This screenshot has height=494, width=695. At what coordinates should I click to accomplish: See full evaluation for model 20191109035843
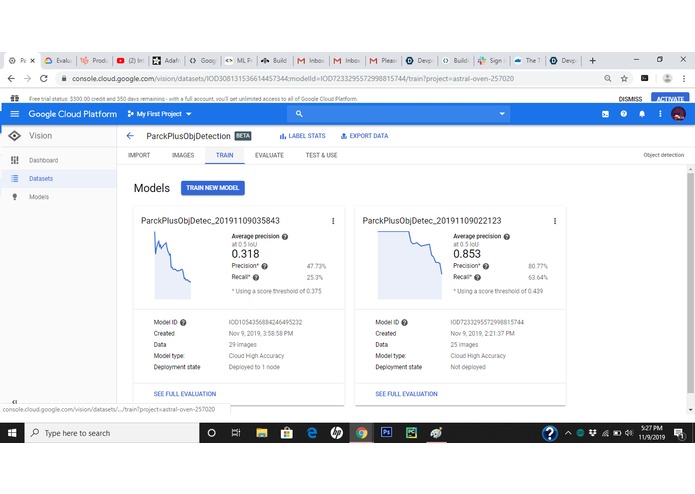pyautogui.click(x=185, y=394)
